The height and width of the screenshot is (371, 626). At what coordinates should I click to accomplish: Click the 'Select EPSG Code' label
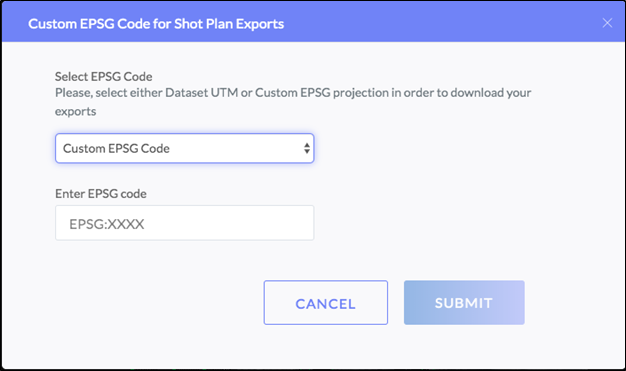[x=103, y=76]
